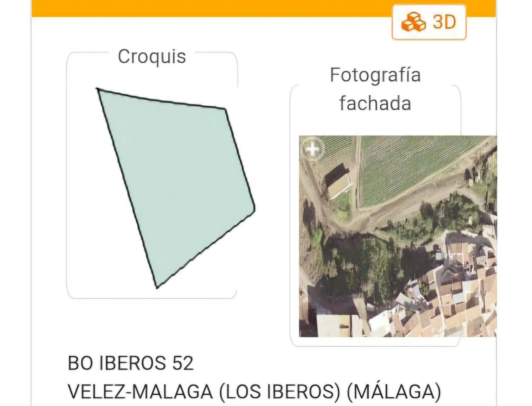Click the 3D cubes icon
The width and height of the screenshot is (532, 406).
413,22
